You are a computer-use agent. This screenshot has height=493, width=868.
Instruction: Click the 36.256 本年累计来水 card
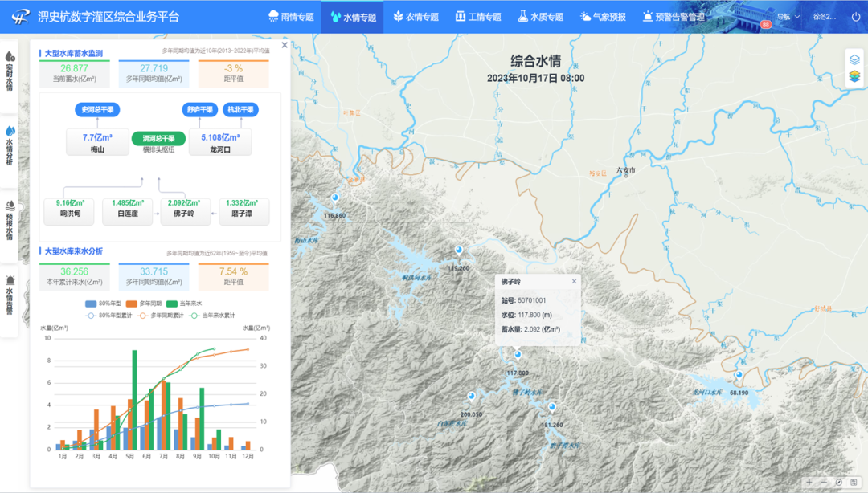74,277
